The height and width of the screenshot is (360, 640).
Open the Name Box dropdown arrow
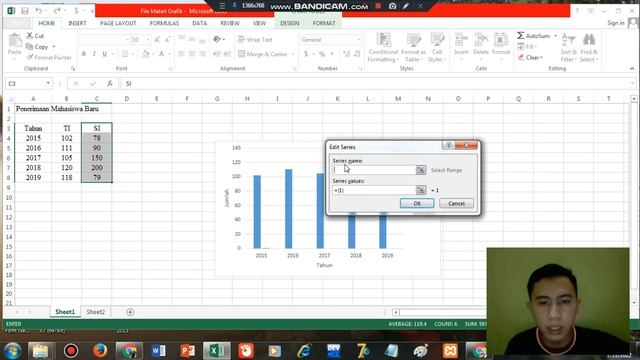(48, 84)
